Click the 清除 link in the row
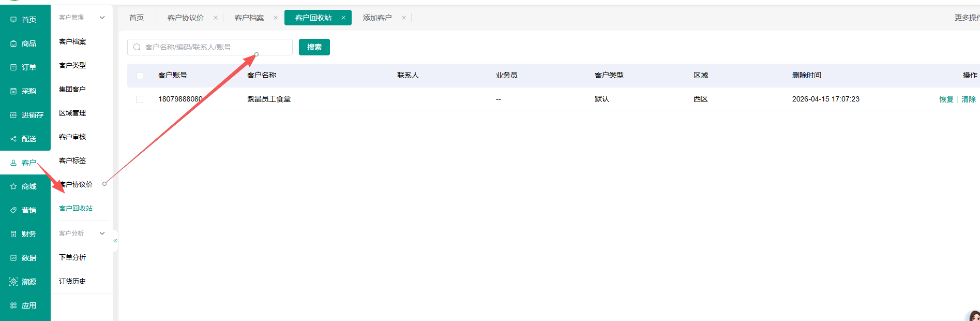The height and width of the screenshot is (321, 980). [x=969, y=99]
